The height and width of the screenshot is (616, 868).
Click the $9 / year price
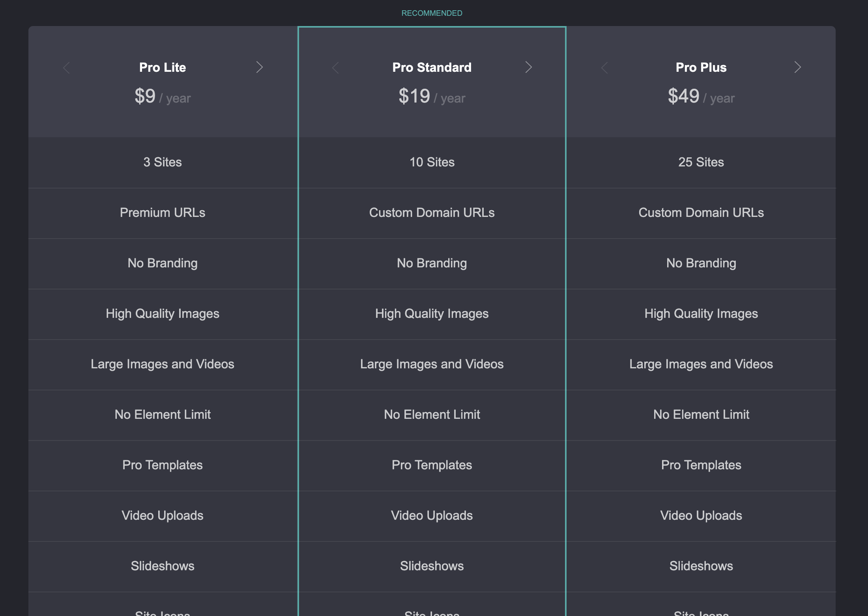pyautogui.click(x=163, y=97)
